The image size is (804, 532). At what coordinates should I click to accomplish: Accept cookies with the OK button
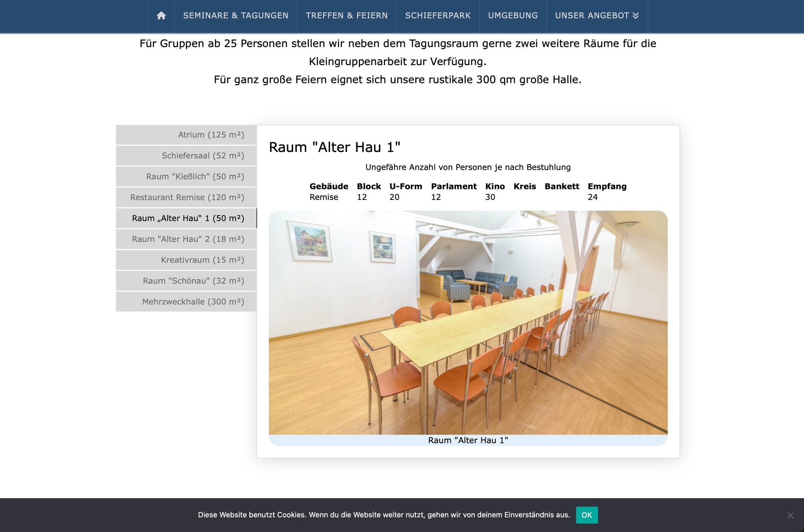click(587, 515)
